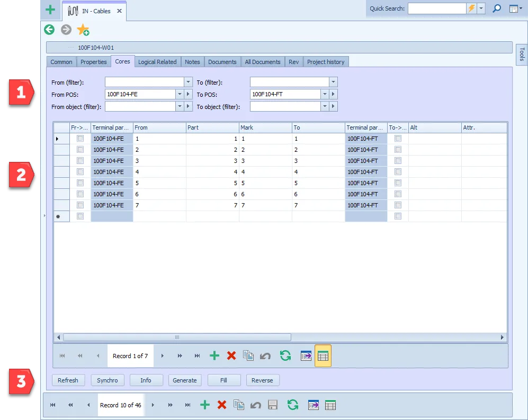528x420 pixels.
Task: Click the green plus new tab icon
Action: (50, 10)
